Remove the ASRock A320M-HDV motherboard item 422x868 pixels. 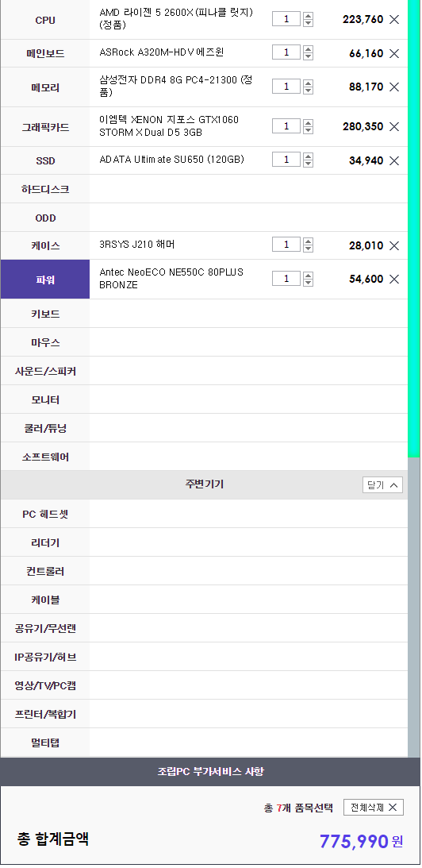point(393,54)
